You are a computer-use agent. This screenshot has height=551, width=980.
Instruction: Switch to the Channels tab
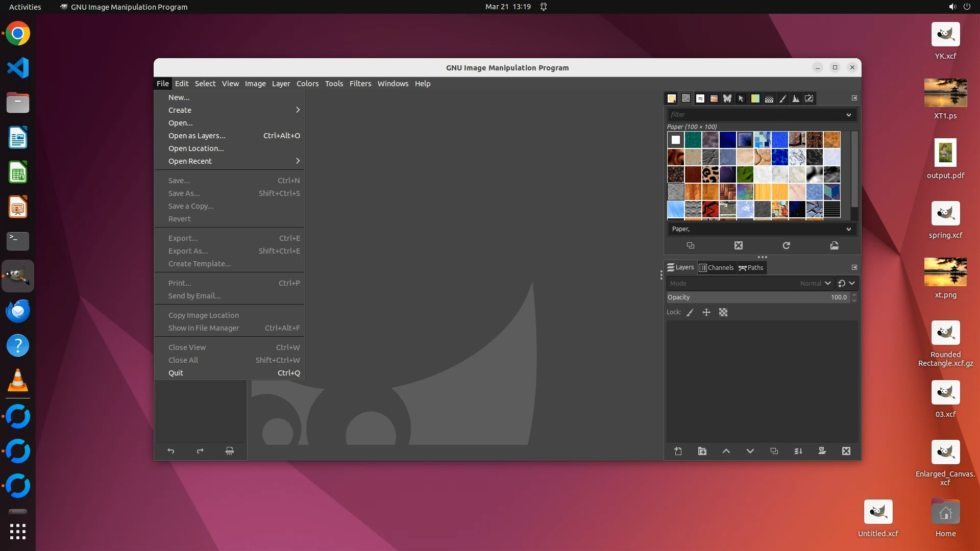(716, 267)
